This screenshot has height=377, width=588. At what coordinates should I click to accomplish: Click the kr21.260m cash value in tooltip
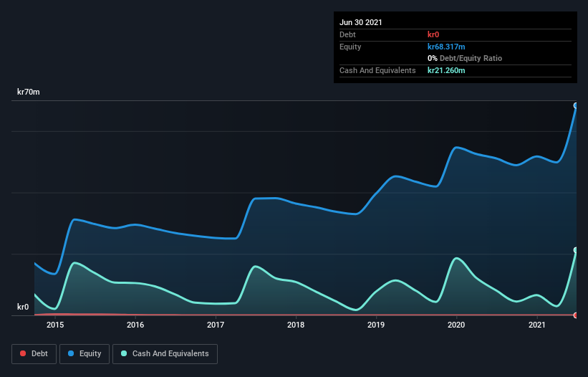click(x=446, y=70)
